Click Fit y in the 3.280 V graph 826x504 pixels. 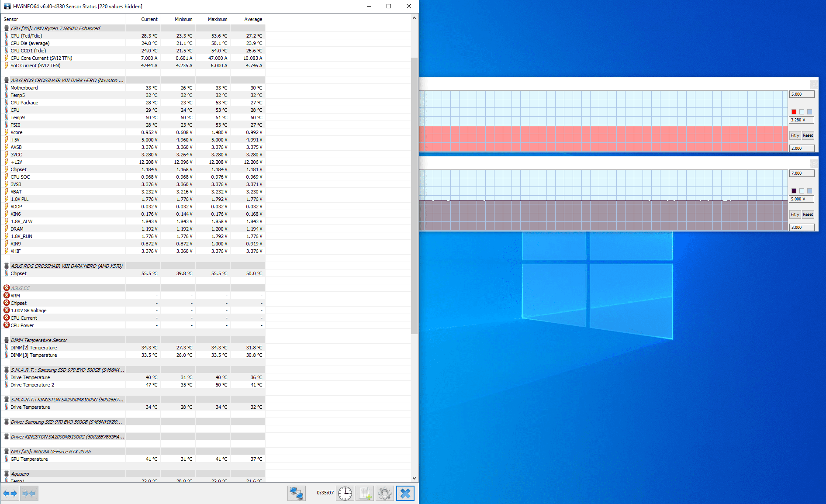(795, 135)
